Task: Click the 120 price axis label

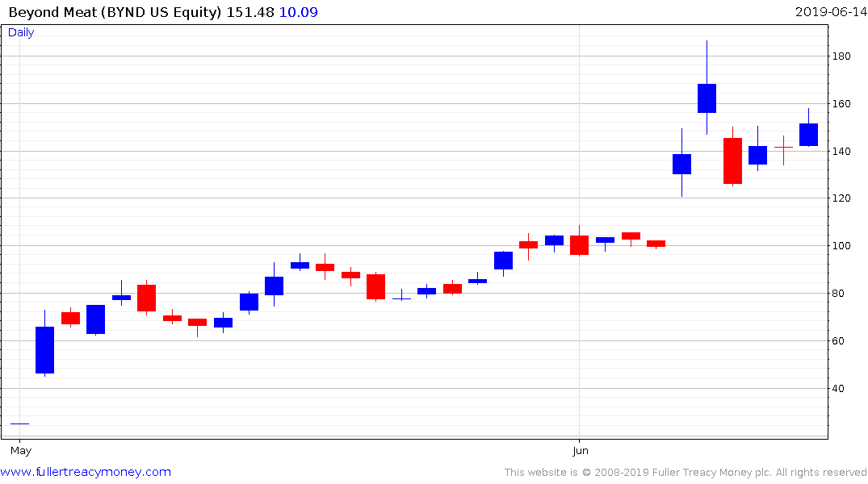Action: tap(841, 198)
